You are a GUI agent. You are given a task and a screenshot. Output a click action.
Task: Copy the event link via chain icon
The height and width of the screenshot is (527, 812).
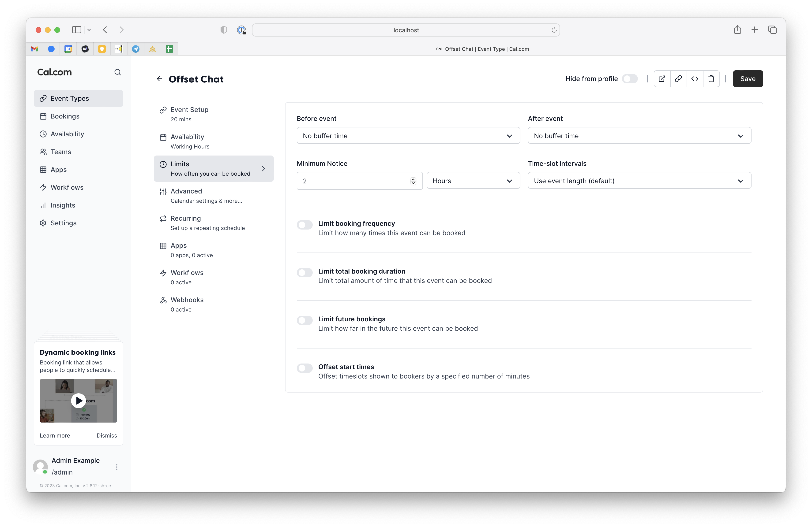click(678, 79)
